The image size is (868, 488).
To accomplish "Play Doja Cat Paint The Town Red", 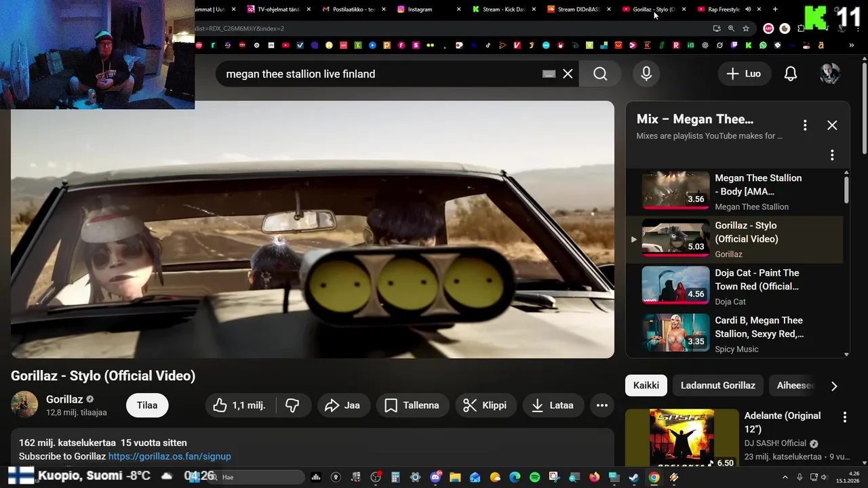I will (734, 287).
